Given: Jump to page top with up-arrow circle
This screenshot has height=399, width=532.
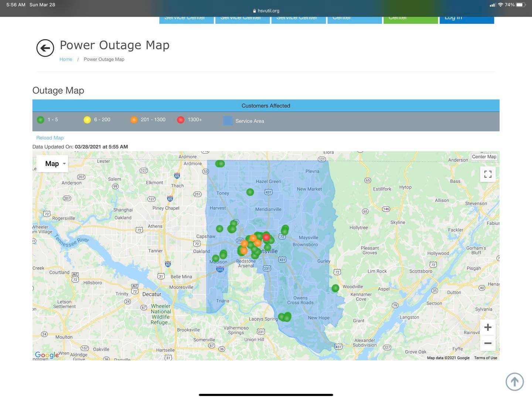Looking at the screenshot, I should [515, 381].
